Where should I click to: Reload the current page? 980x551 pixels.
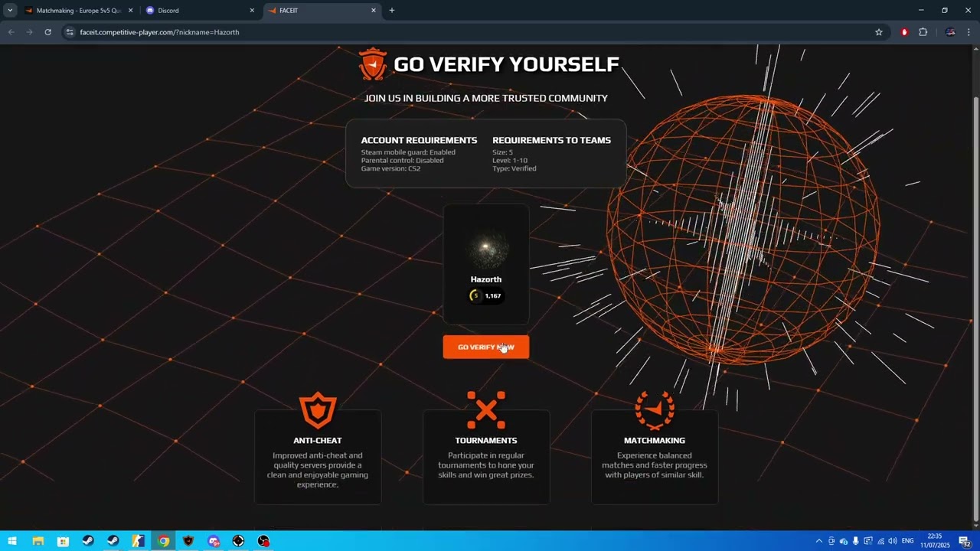click(x=47, y=32)
